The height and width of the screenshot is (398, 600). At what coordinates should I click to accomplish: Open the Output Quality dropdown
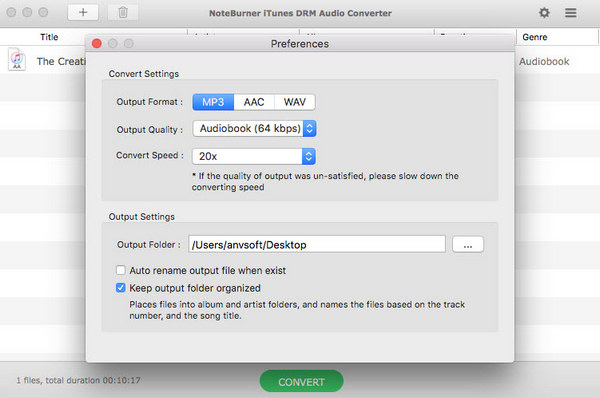[x=254, y=129]
